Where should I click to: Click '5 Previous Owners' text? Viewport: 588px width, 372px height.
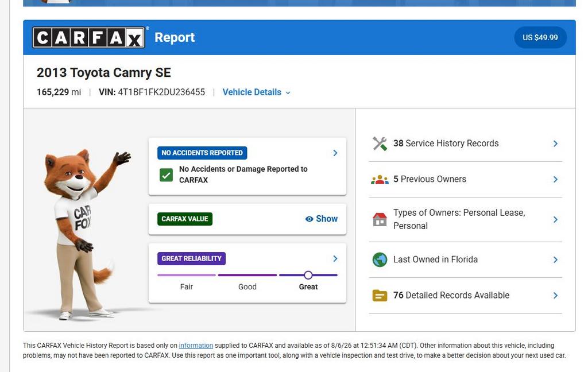[430, 180]
